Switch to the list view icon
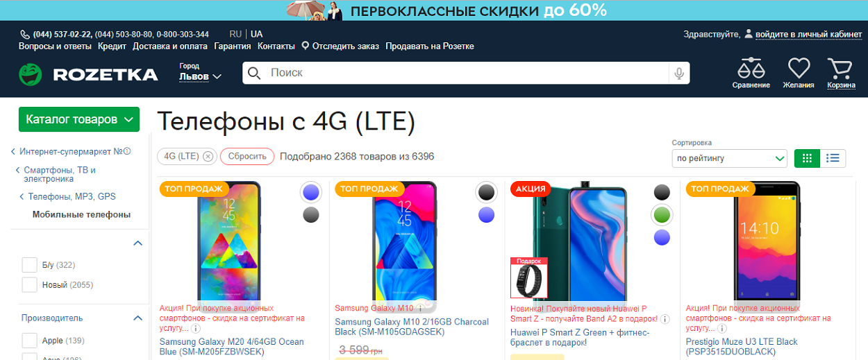The width and height of the screenshot is (868, 360). 833,158
